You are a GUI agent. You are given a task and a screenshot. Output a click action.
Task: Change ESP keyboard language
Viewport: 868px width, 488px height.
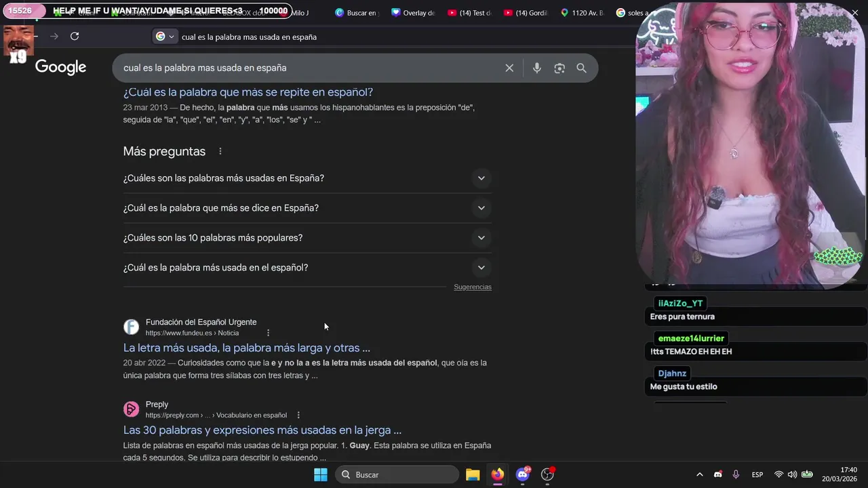click(757, 474)
